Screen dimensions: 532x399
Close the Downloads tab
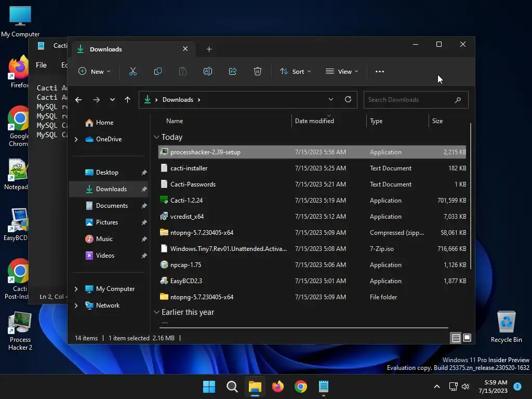(x=185, y=49)
